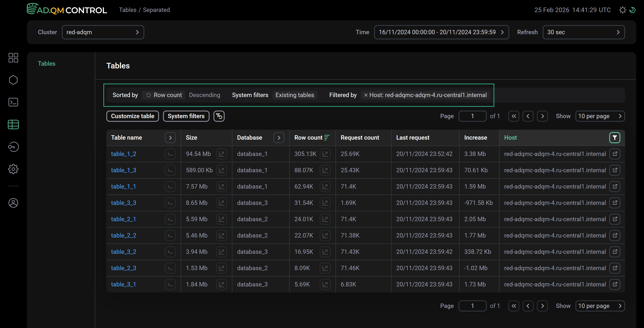The image size is (644, 328).
Task: Click the Customize table button
Action: tap(133, 116)
